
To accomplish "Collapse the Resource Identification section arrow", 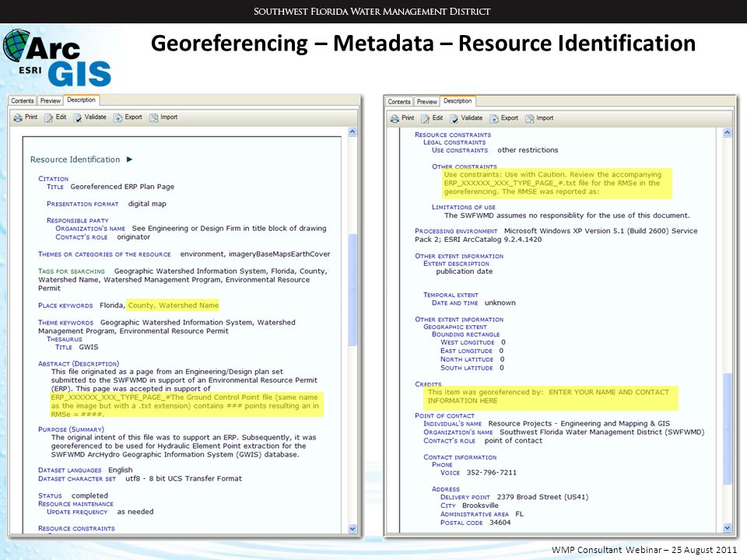I will (130, 159).
